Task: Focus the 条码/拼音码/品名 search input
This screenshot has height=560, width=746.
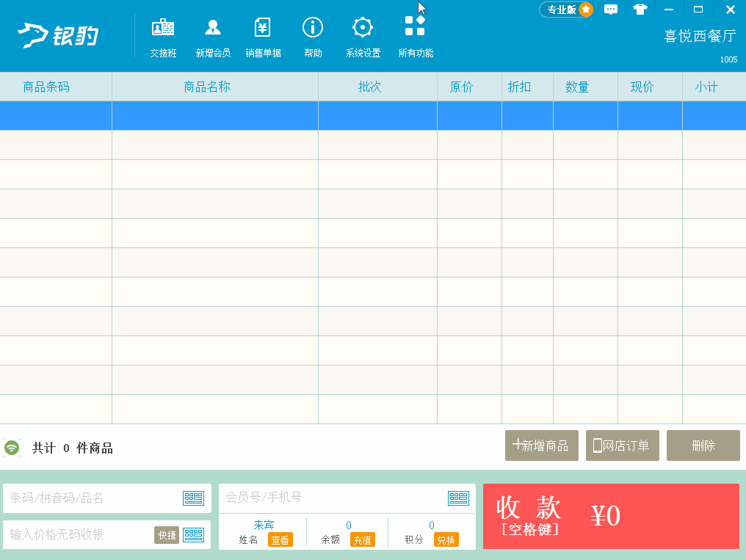Action: point(92,498)
